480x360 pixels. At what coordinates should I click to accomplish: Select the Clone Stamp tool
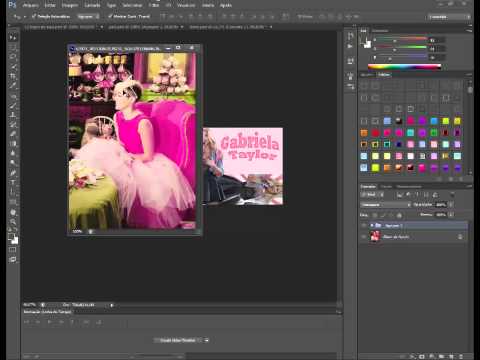[13, 115]
